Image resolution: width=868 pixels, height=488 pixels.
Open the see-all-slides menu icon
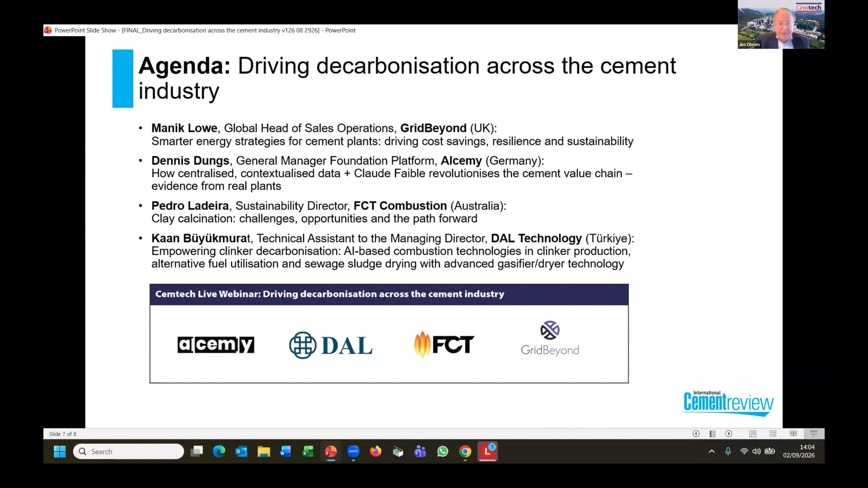tap(712, 434)
